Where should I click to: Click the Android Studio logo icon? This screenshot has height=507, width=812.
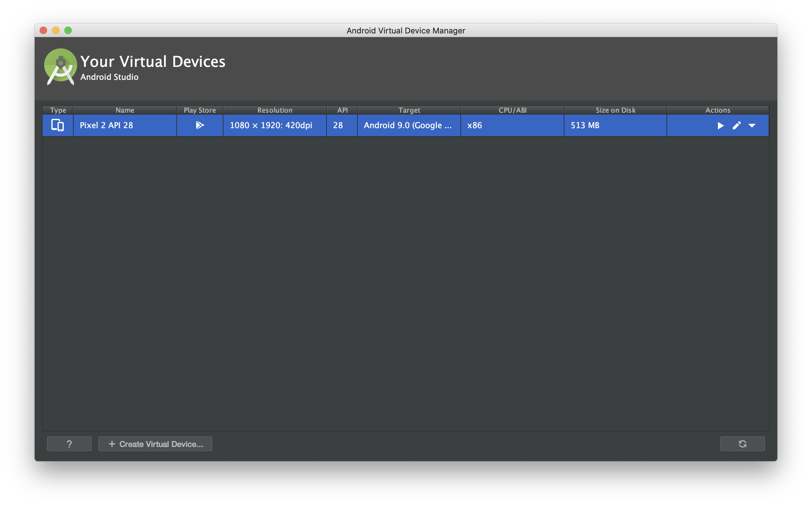61,66
